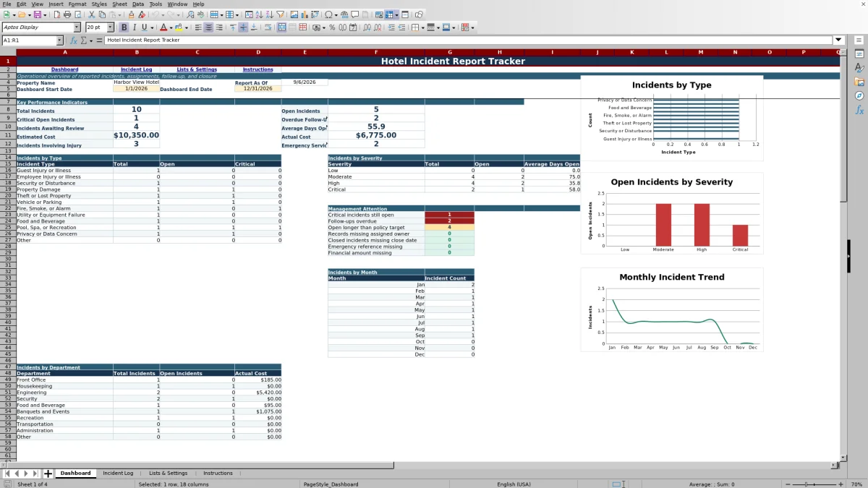Click the Name Box cell reference field
Screen dimensions: 868x488
(28, 40)
